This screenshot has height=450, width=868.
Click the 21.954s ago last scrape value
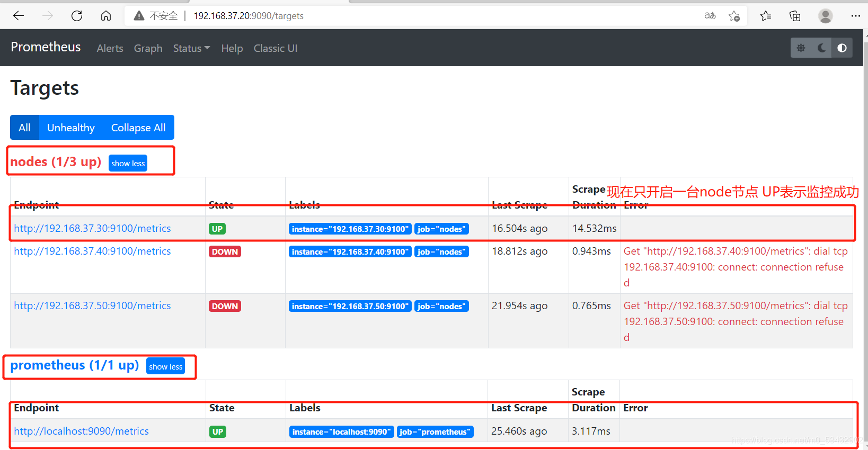pyautogui.click(x=519, y=305)
